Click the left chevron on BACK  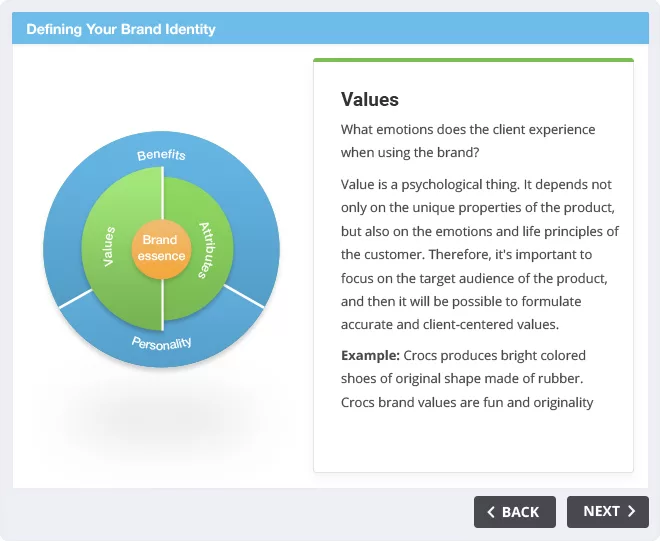coord(491,512)
